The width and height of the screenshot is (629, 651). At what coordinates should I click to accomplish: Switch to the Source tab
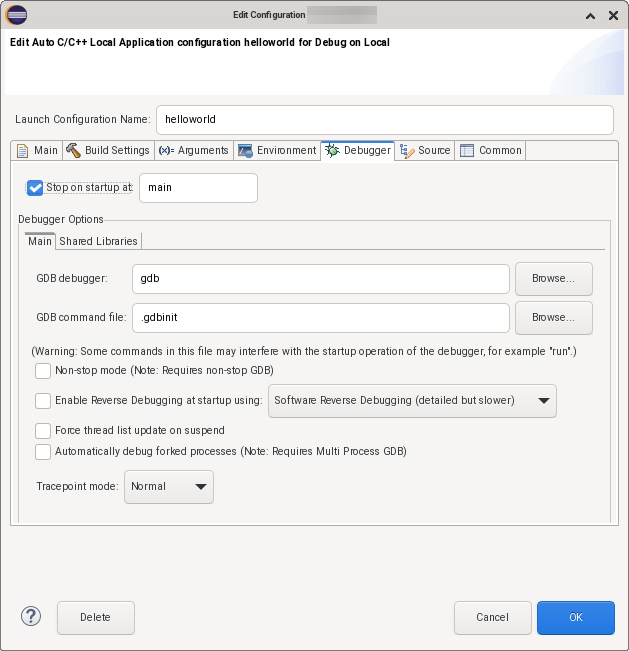[425, 150]
